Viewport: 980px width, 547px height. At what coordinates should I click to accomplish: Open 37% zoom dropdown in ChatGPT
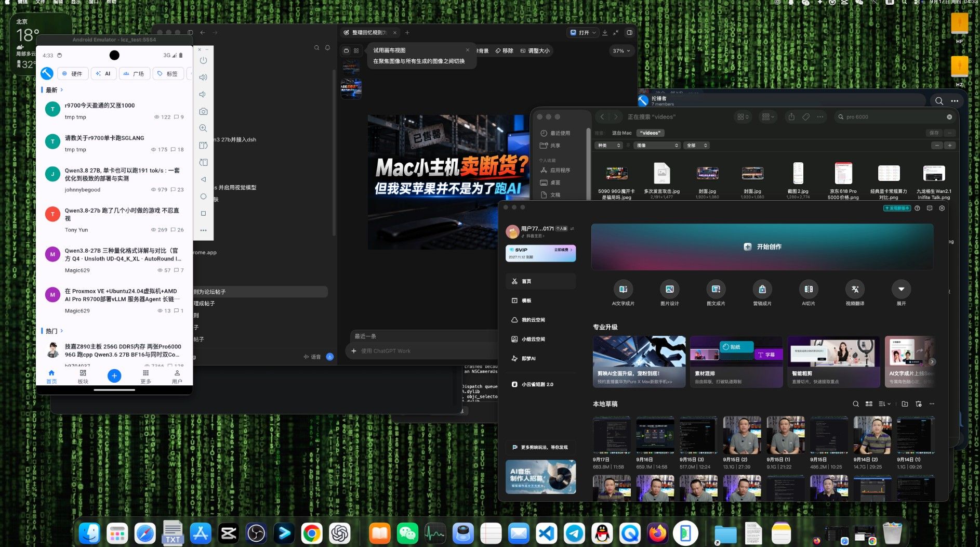click(x=621, y=51)
